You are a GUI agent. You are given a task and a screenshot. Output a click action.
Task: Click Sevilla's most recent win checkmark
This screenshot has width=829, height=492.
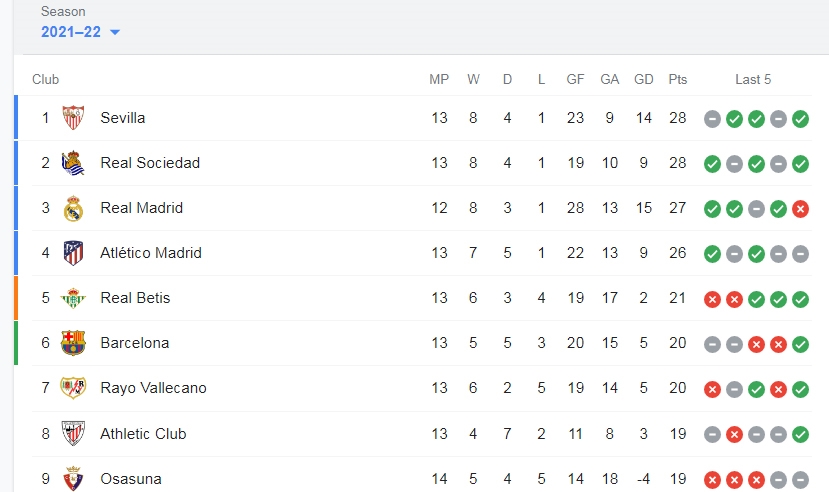[800, 119]
